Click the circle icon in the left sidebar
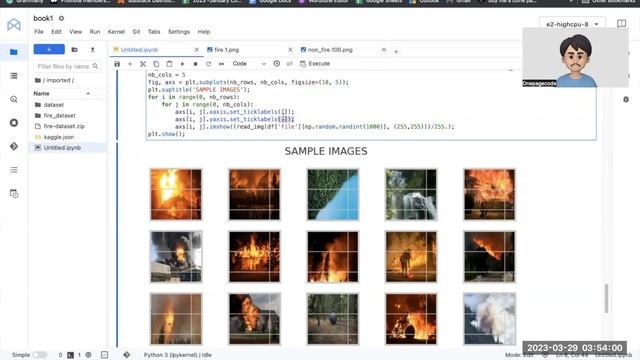Screen dimensions: 640x360 pyautogui.click(x=13, y=123)
